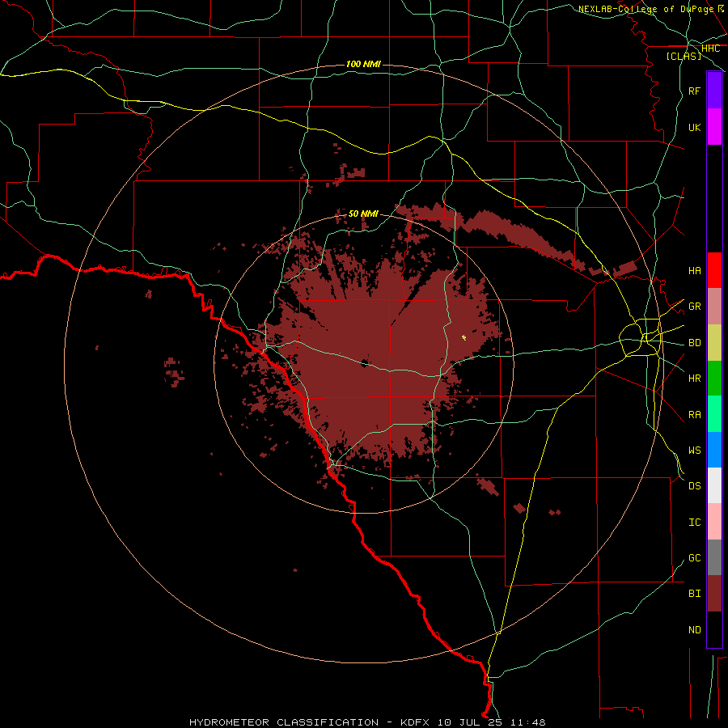Click the ND black legend swatch
Screen dimensions: 728x728
coord(714,629)
